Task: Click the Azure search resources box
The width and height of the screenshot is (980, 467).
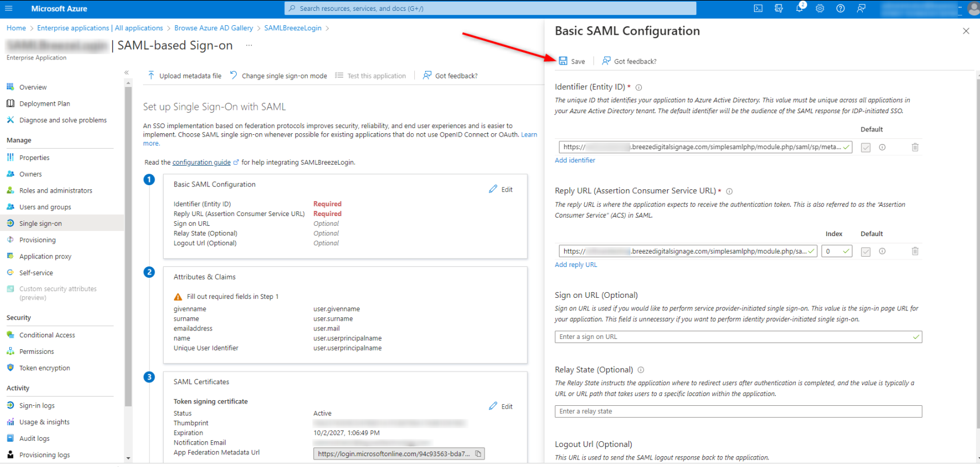Action: click(490, 9)
